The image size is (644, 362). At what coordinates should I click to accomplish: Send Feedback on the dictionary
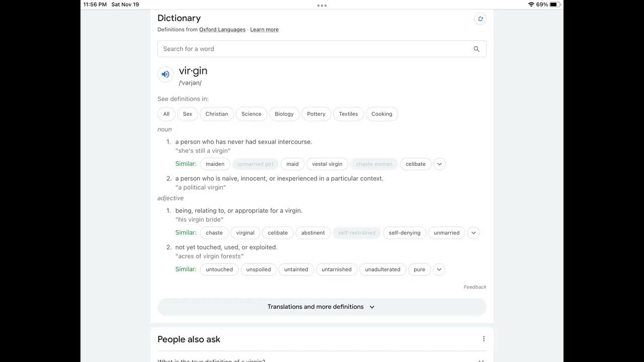click(x=475, y=287)
